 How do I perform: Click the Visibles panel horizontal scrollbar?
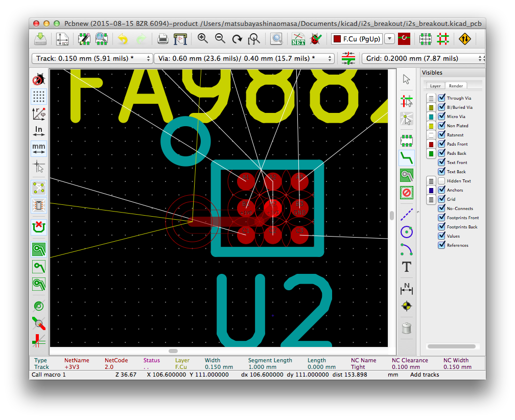click(452, 346)
